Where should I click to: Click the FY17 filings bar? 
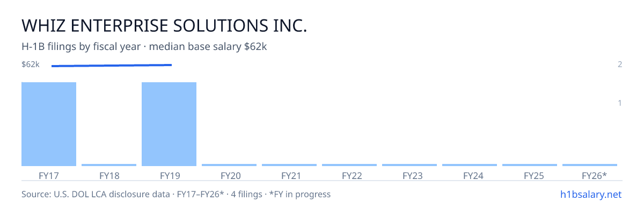(49, 124)
